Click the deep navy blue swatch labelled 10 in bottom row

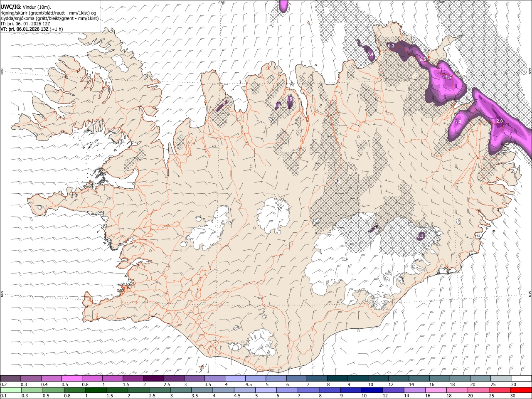[x=372, y=390]
